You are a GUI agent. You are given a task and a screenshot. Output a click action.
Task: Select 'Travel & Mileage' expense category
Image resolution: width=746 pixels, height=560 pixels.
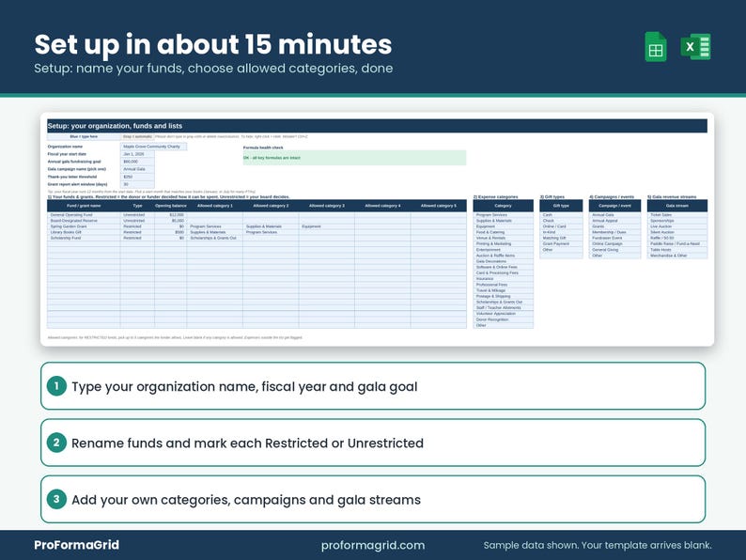503,290
